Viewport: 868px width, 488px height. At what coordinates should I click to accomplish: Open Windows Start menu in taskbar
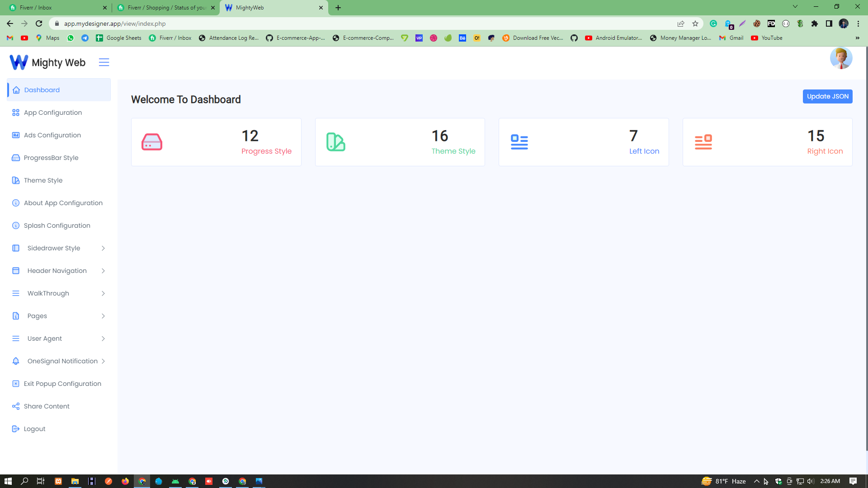8,481
